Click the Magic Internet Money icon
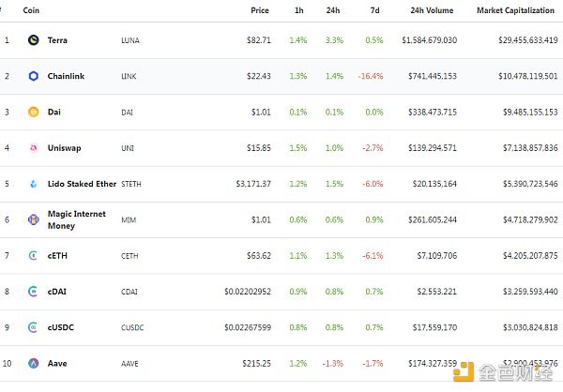Viewport: 563px width, 392px height. 34,219
